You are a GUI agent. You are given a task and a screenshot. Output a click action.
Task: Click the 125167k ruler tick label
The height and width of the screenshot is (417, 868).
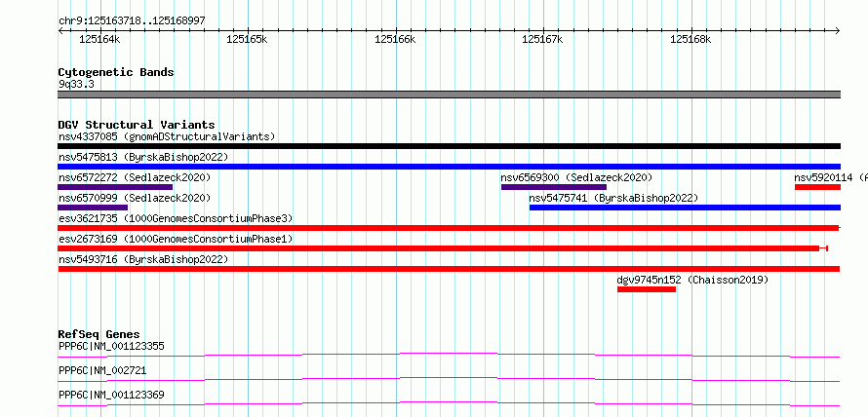point(542,39)
